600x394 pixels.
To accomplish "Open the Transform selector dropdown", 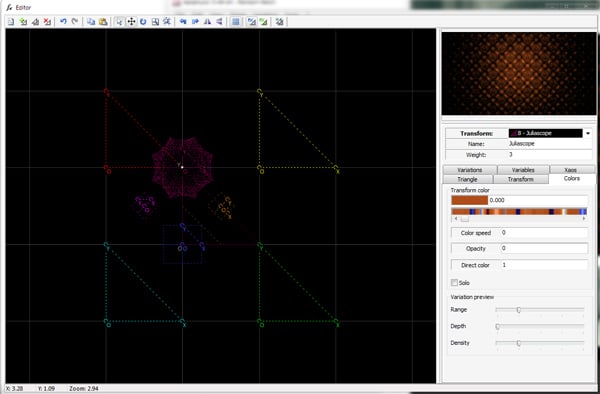I will coord(588,133).
